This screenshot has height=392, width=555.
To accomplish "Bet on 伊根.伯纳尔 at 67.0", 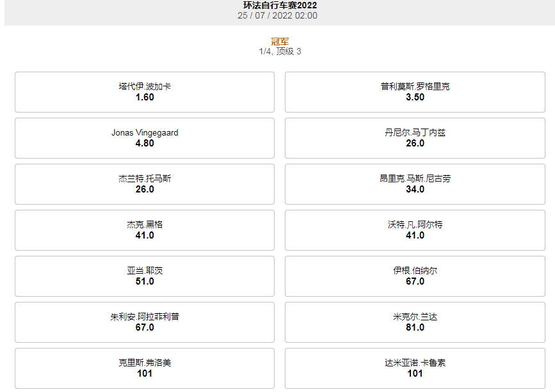I will click(x=415, y=276).
